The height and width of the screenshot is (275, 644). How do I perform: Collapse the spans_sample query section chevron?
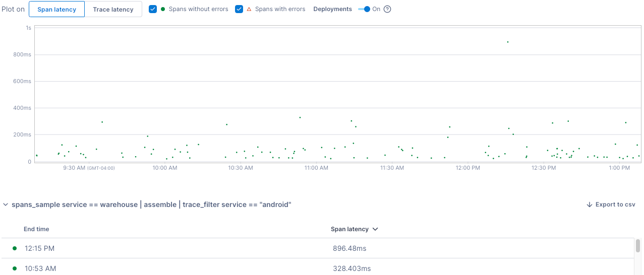tap(6, 205)
